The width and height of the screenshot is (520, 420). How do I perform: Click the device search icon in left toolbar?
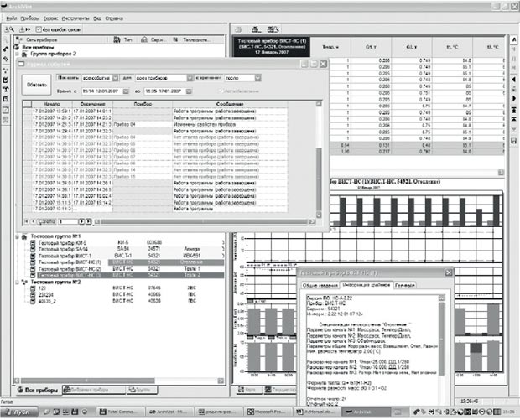[9, 29]
